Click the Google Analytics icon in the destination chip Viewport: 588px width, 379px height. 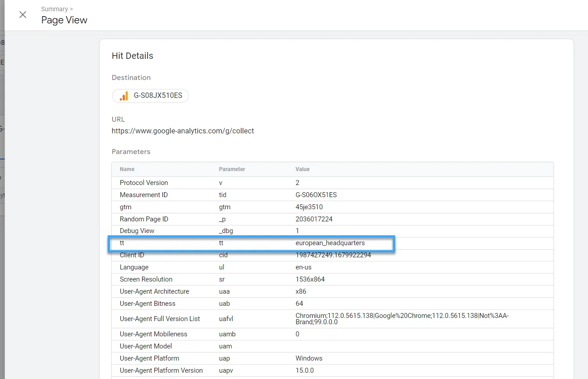[x=124, y=96]
